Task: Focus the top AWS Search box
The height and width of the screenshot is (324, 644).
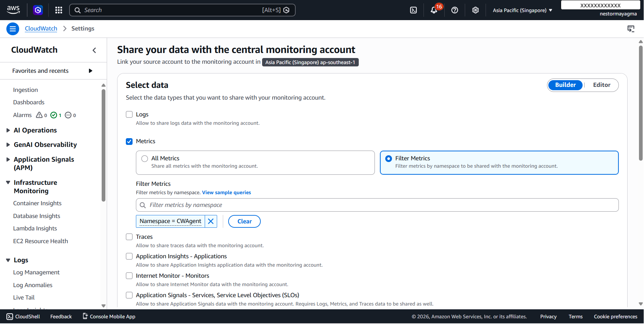Action: (x=182, y=10)
